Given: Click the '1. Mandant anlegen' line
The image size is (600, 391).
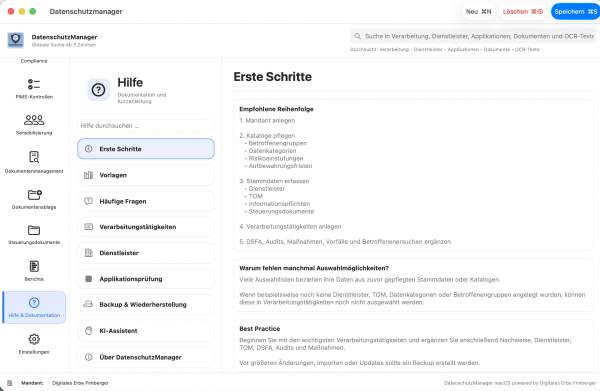Looking at the screenshot, I should (x=267, y=121).
